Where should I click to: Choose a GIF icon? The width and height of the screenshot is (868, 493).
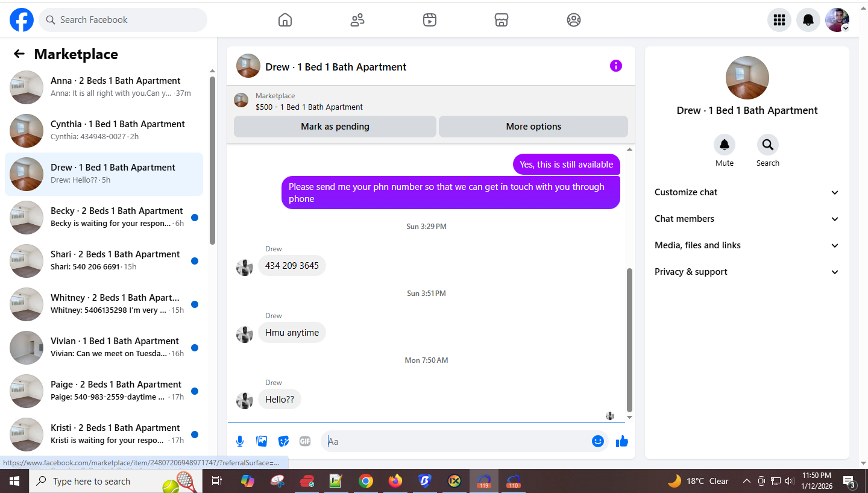pyautogui.click(x=305, y=441)
